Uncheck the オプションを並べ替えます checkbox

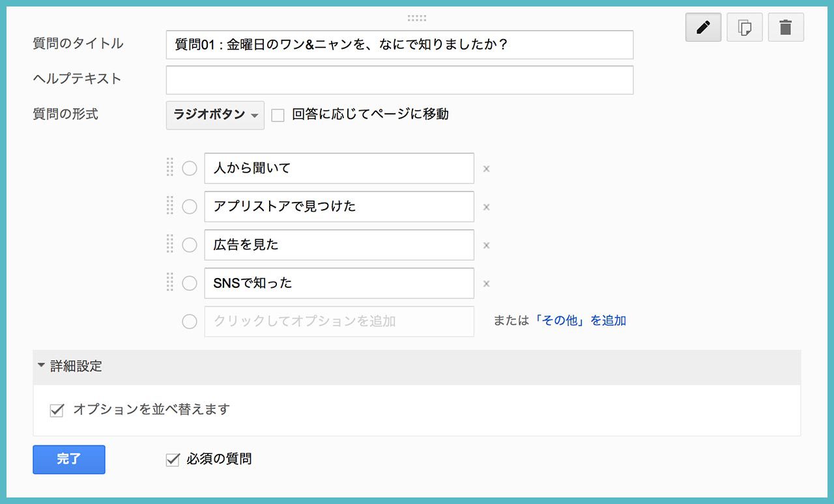pos(57,411)
